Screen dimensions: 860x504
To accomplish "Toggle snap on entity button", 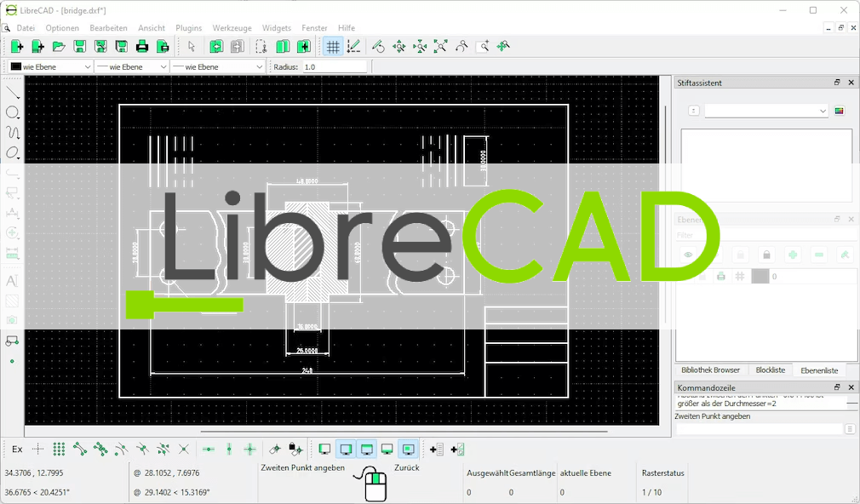I will (x=100, y=450).
